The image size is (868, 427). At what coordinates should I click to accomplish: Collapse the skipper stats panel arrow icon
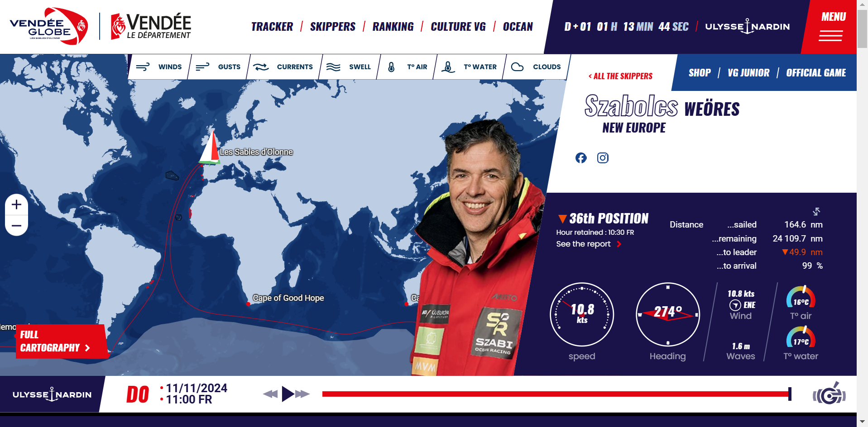[816, 211]
